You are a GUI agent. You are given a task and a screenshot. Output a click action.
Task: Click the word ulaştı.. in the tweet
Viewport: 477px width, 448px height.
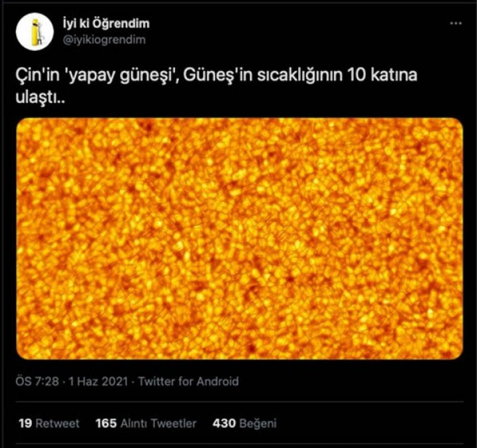(40, 97)
